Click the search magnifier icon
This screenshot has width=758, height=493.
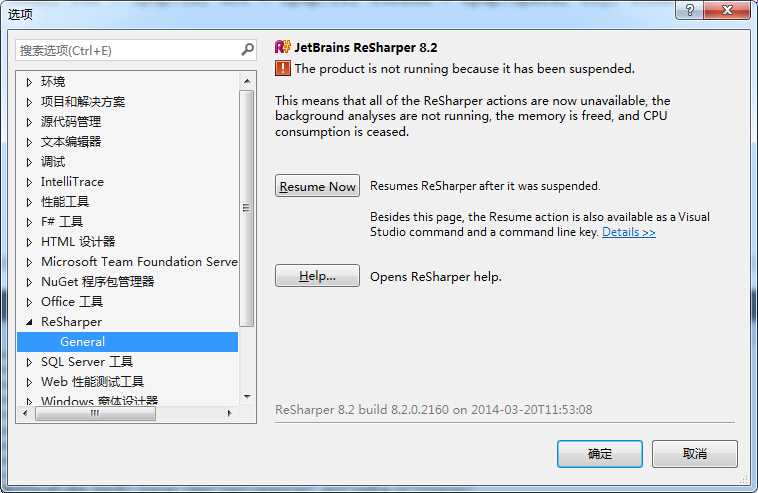coord(248,50)
